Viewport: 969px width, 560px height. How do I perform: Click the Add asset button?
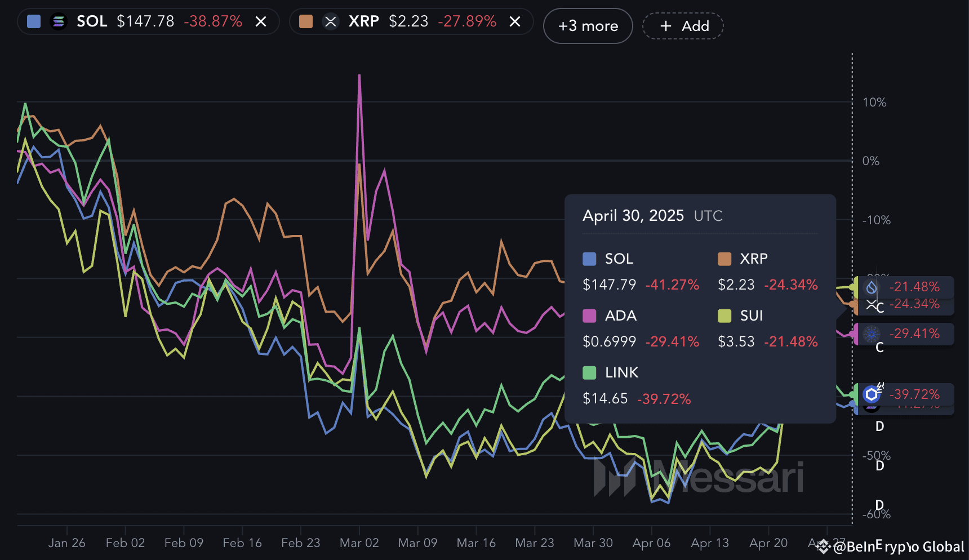683,26
